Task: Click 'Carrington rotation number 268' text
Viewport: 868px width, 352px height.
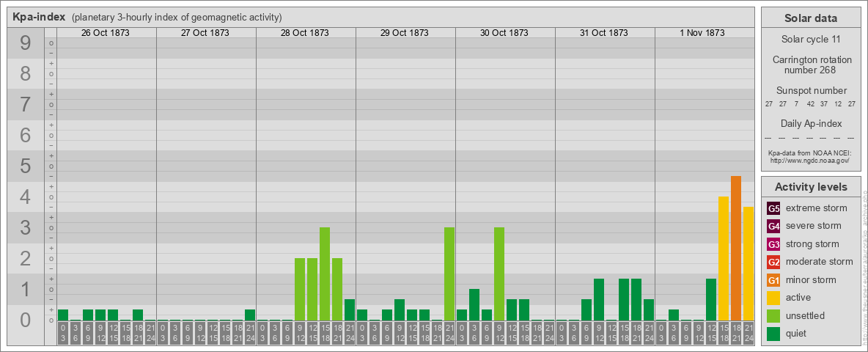Action: [811, 65]
